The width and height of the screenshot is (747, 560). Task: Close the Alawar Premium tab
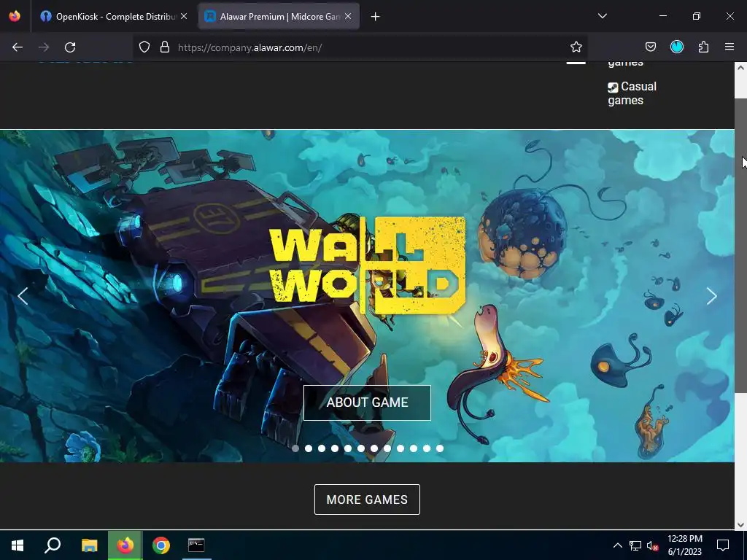pyautogui.click(x=348, y=16)
